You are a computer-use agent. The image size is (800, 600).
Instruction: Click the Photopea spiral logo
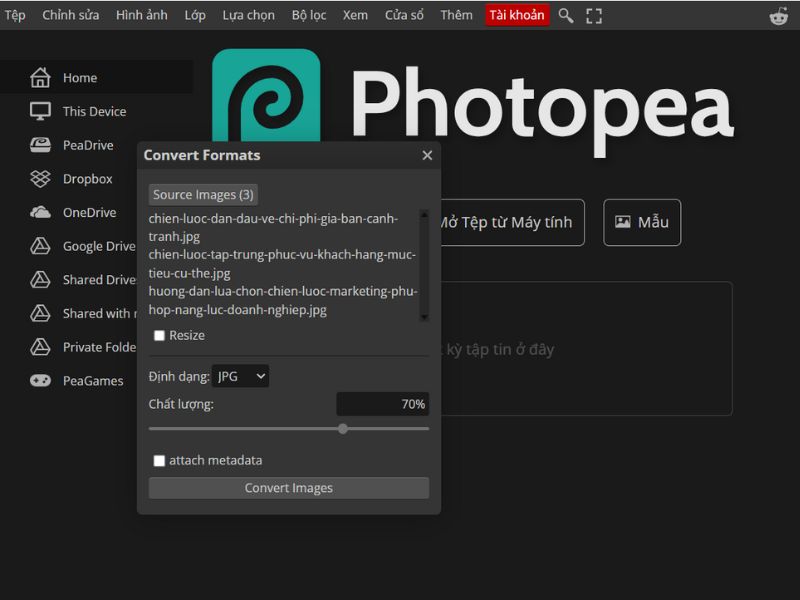[266, 95]
